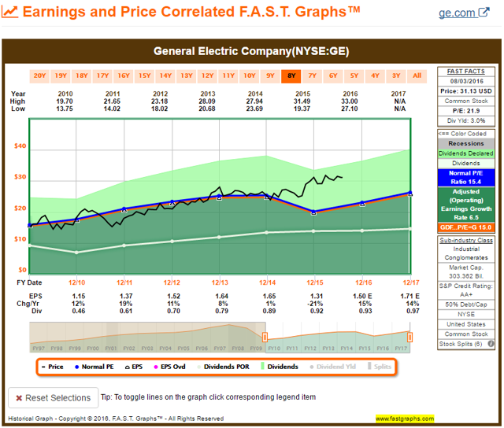The height and width of the screenshot is (428, 504).
Task: Click the Normal PE data point at 12/15
Action: click(314, 212)
